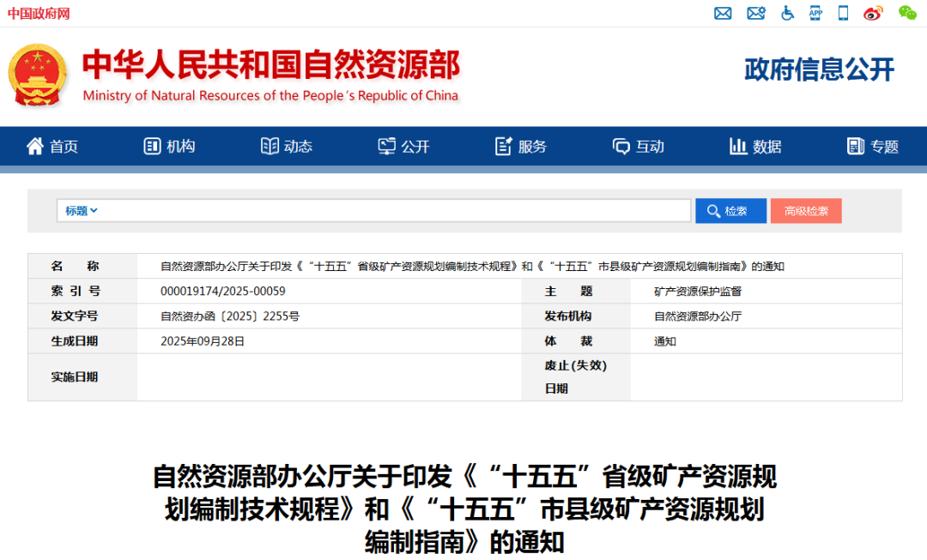Open 高级检索 advanced search

point(806,210)
